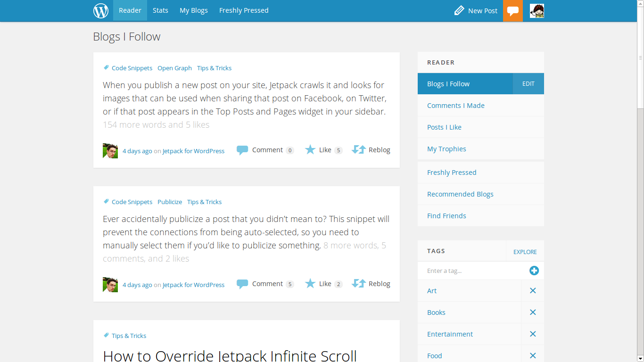Remove the Food tag with X
The width and height of the screenshot is (644, 362).
point(533,355)
